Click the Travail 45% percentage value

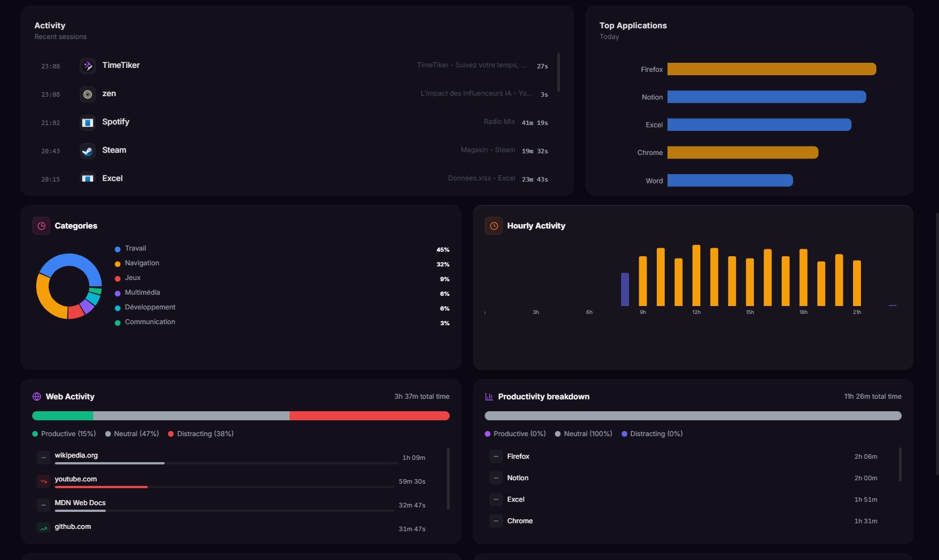(x=443, y=249)
